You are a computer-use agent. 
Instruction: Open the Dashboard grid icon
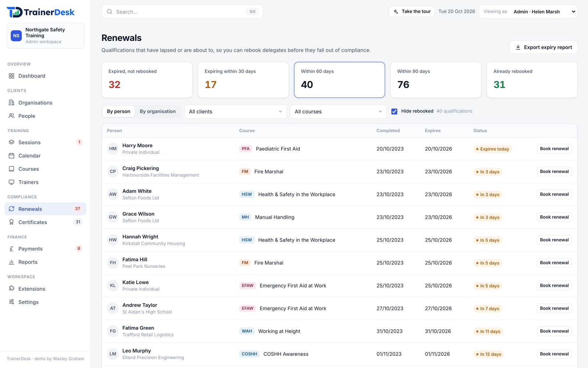click(11, 76)
